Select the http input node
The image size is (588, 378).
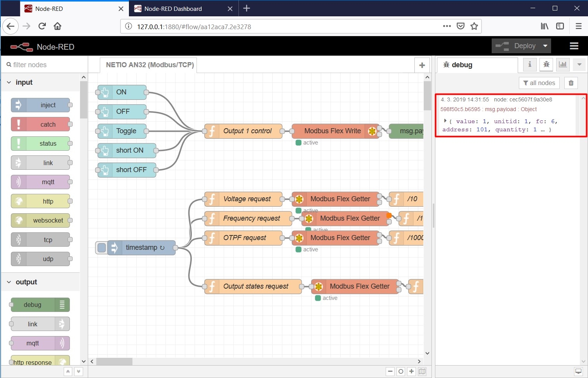click(x=41, y=201)
